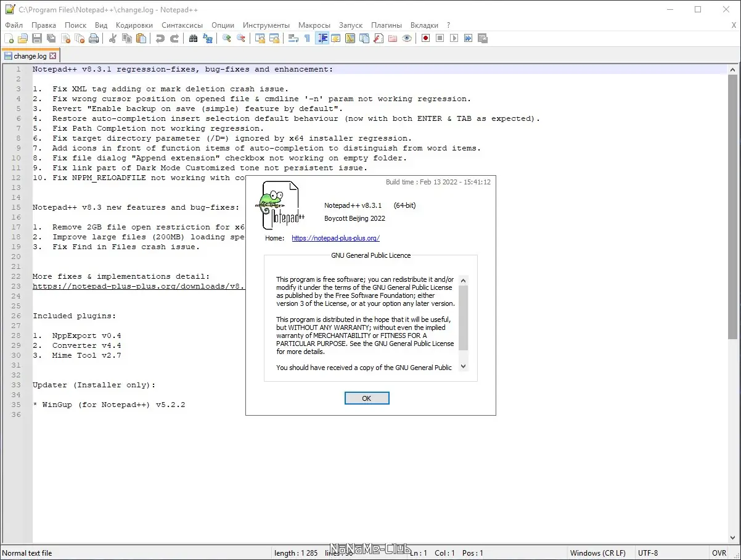The image size is (741, 560).
Task: Click the editor vertical scrollbar thumb
Action: (732, 206)
